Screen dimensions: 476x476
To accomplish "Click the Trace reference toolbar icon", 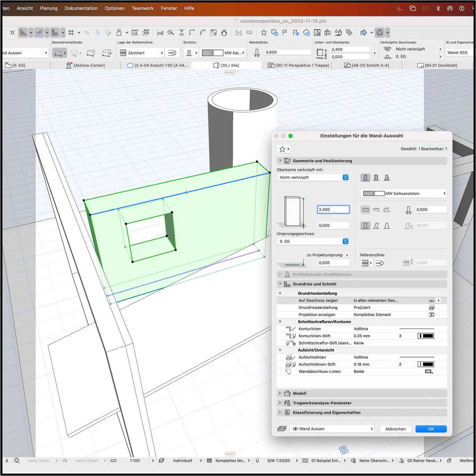I will click(x=275, y=32).
